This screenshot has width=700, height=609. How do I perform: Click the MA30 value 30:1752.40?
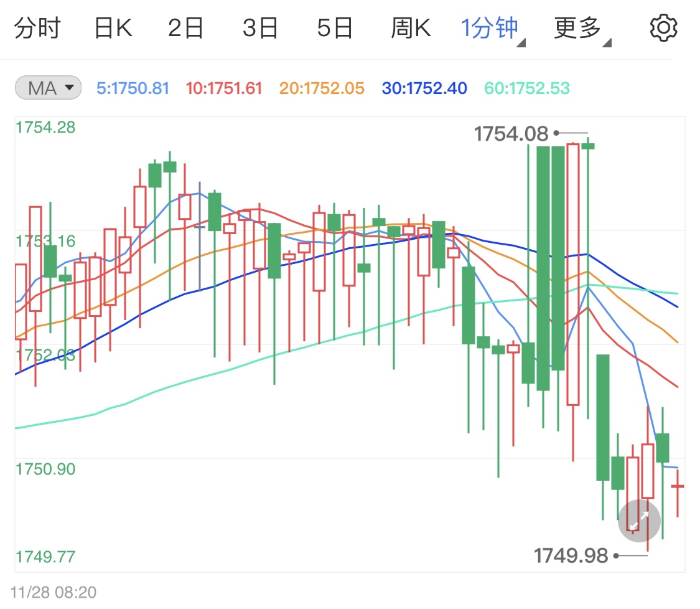[x=424, y=88]
